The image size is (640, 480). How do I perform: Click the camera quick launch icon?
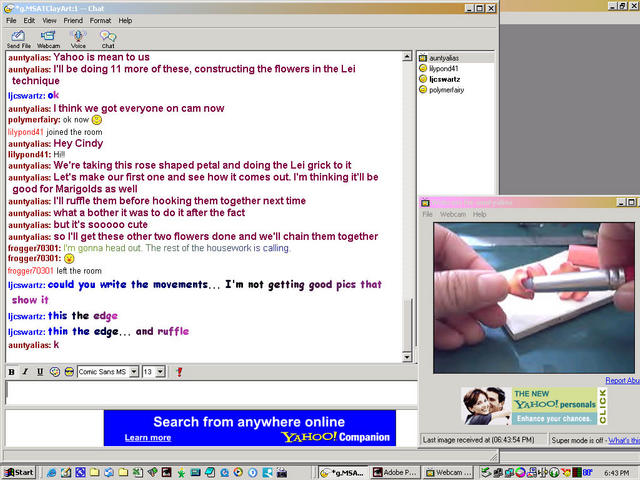(282, 473)
